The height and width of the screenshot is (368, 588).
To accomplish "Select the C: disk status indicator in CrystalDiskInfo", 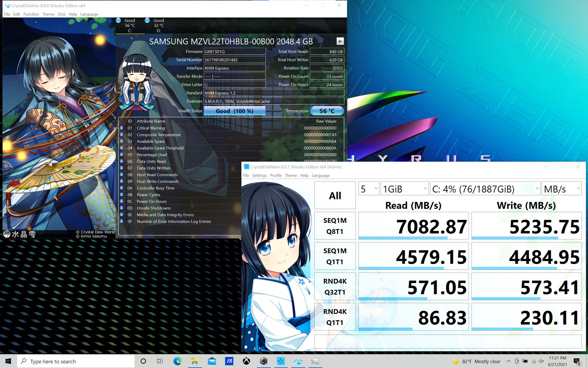I will tap(130, 25).
